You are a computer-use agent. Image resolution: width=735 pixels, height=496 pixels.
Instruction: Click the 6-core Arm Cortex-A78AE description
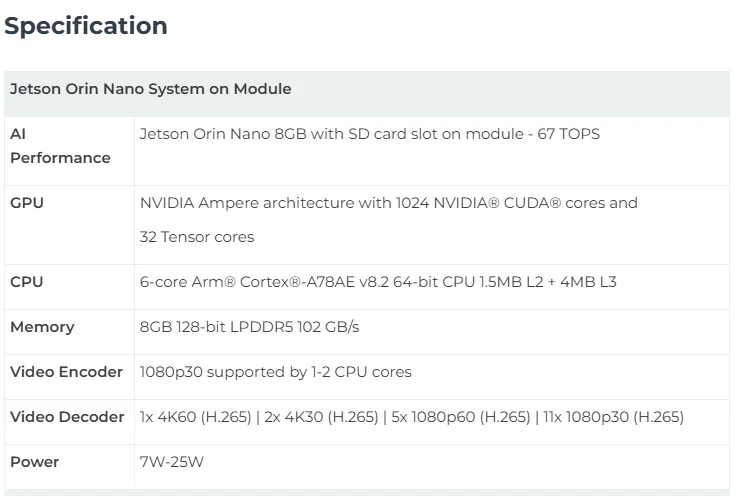378,282
